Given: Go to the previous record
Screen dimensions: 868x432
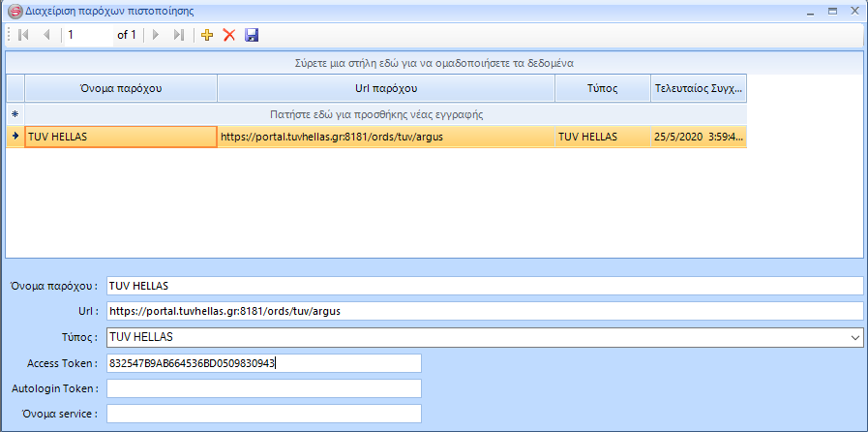Looking at the screenshot, I should pos(46,36).
